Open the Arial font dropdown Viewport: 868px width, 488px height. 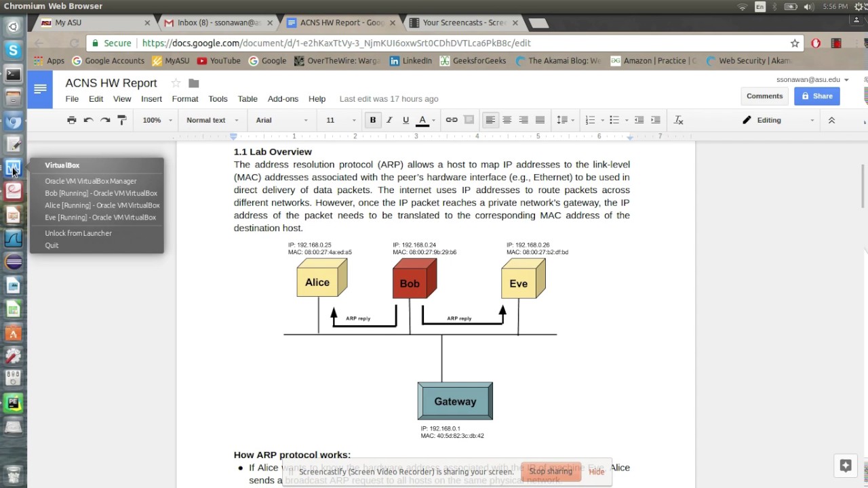click(x=282, y=120)
